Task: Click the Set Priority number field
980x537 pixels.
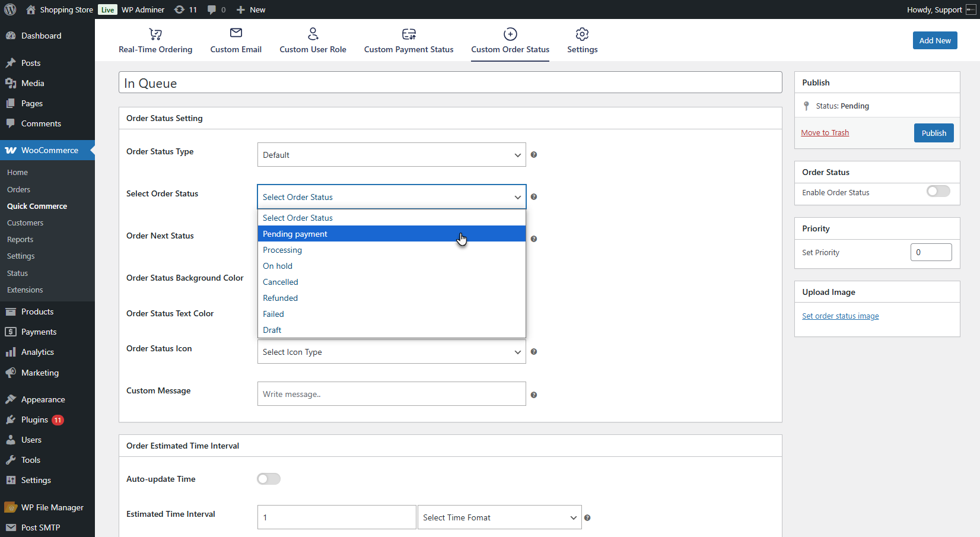Action: (x=930, y=252)
